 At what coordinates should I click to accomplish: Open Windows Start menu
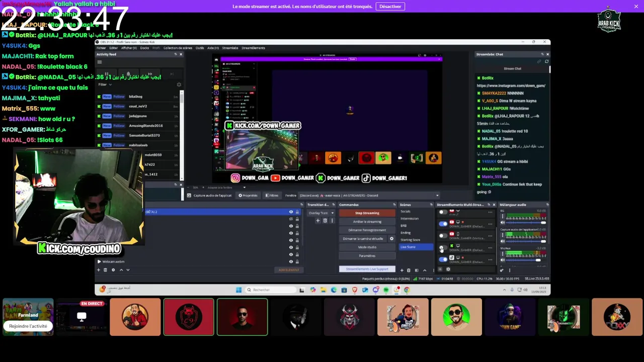coord(238,290)
